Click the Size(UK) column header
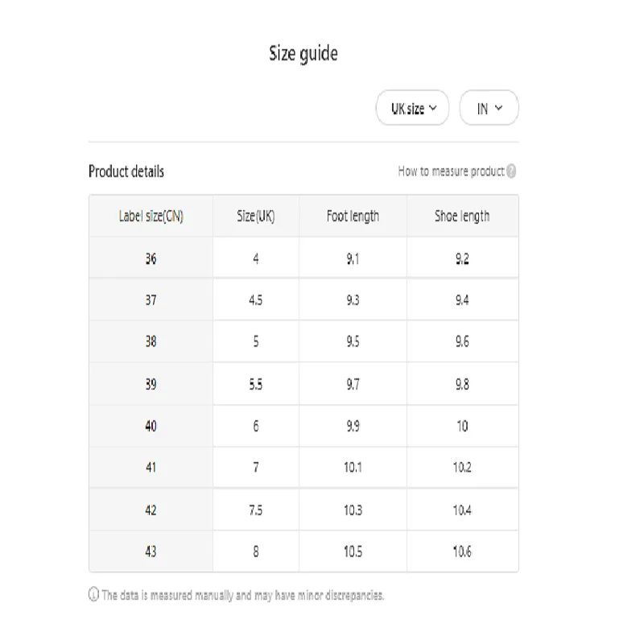Image resolution: width=644 pixels, height=644 pixels. click(256, 216)
